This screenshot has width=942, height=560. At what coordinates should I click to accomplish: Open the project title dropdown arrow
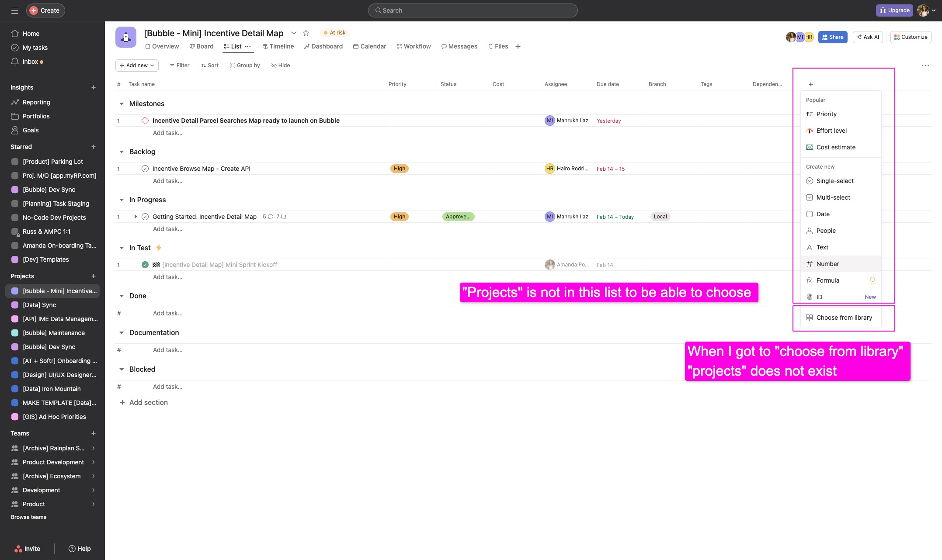point(294,33)
